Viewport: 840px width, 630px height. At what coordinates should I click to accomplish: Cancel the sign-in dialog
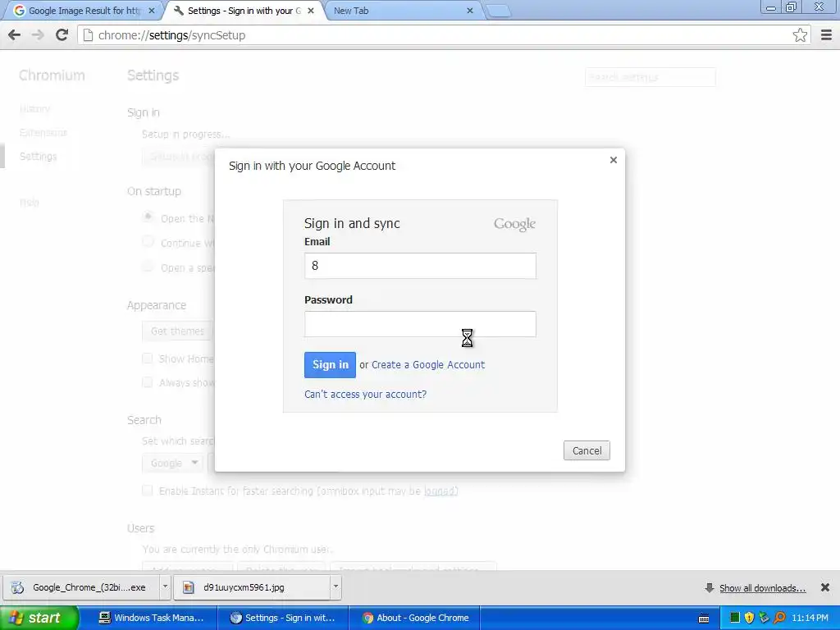(x=587, y=450)
